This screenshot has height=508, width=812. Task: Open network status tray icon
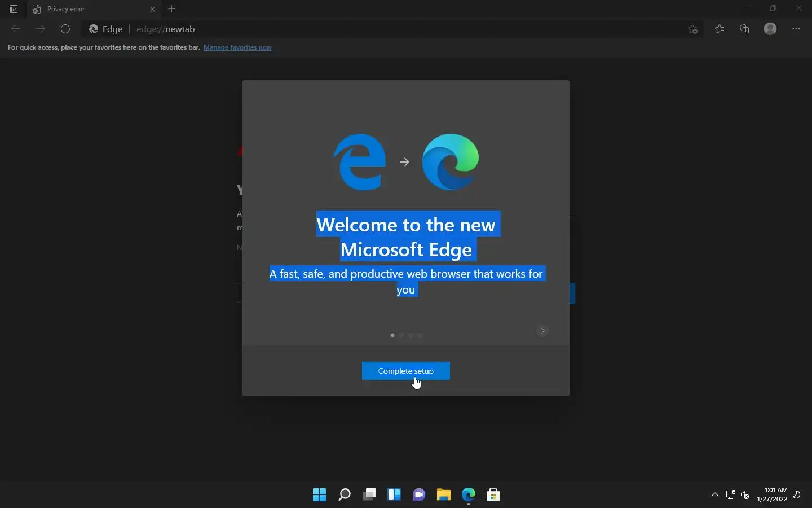(731, 495)
